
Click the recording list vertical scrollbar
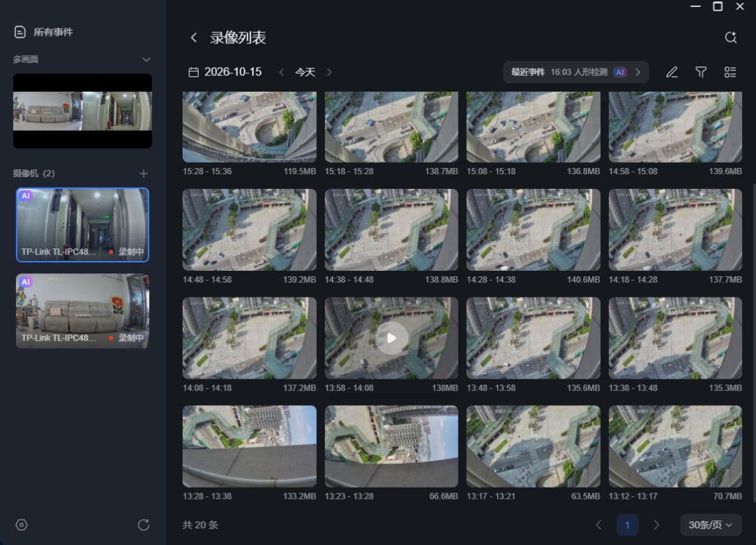click(x=754, y=343)
